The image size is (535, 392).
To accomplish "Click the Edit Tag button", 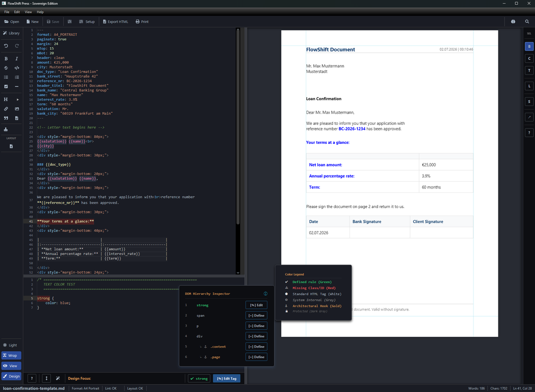I will (227, 378).
